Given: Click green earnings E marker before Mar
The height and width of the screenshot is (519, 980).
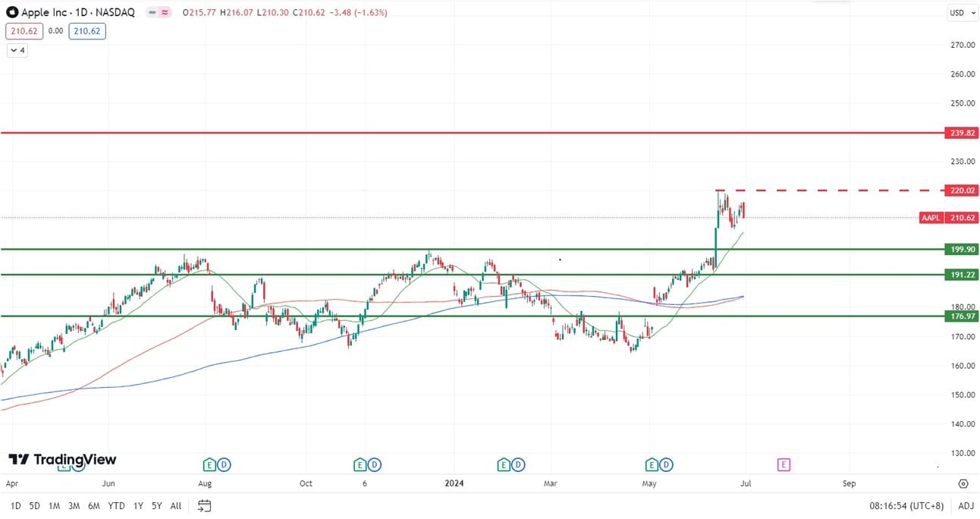Looking at the screenshot, I should [503, 464].
